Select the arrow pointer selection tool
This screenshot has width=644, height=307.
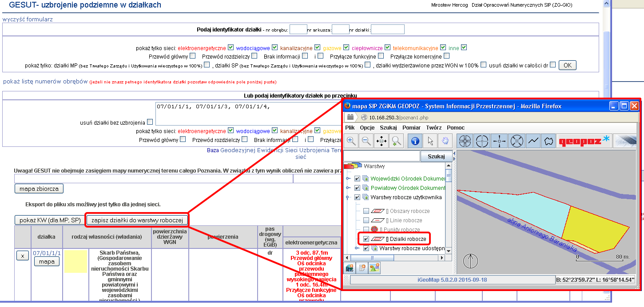[430, 141]
